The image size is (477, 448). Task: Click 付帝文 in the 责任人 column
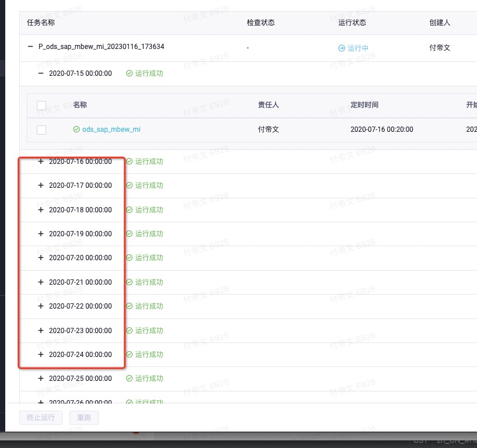[269, 129]
